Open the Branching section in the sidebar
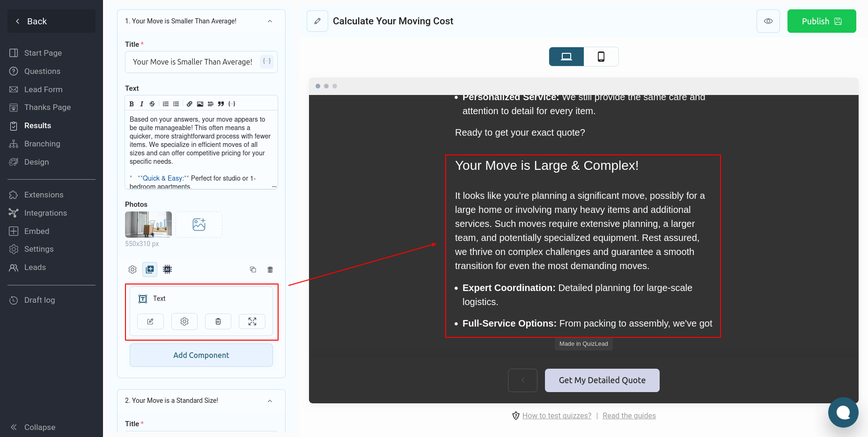Screen dimensions: 868x437 pos(42,144)
